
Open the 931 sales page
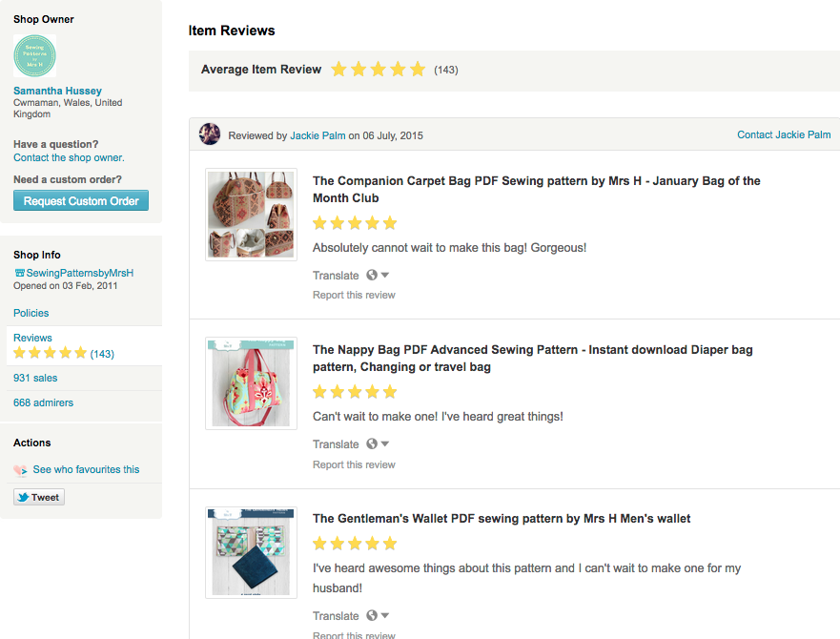[35, 379]
